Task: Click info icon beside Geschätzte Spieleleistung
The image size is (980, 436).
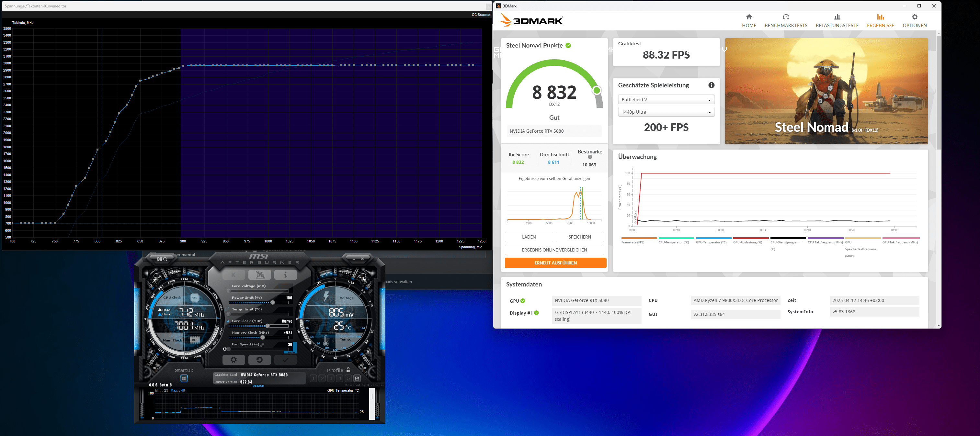Action: pos(712,85)
